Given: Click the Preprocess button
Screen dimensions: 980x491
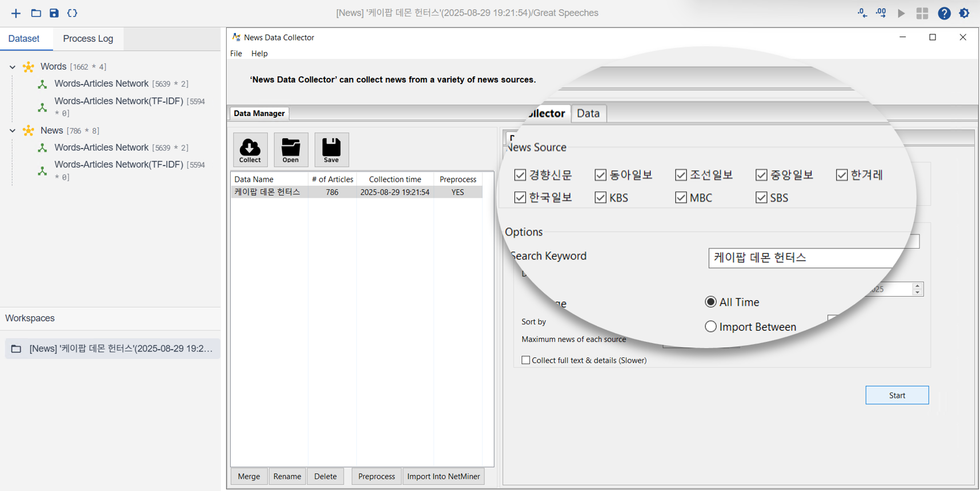Looking at the screenshot, I should click(x=376, y=476).
